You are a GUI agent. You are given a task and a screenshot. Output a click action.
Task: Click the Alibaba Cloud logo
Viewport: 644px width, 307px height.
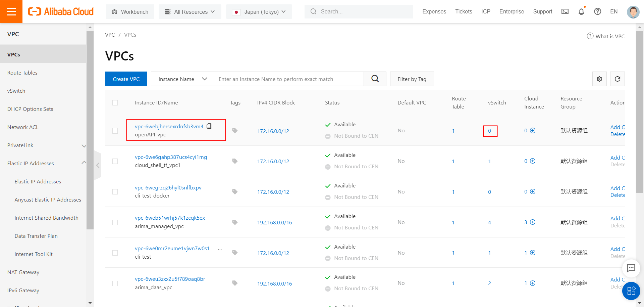coord(61,11)
